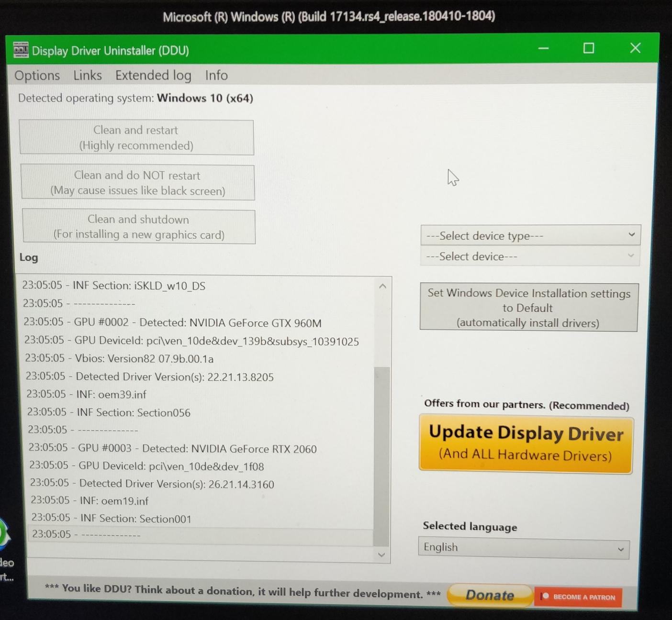
Task: Set Windows Device Installation settings to Default
Action: coord(529,308)
